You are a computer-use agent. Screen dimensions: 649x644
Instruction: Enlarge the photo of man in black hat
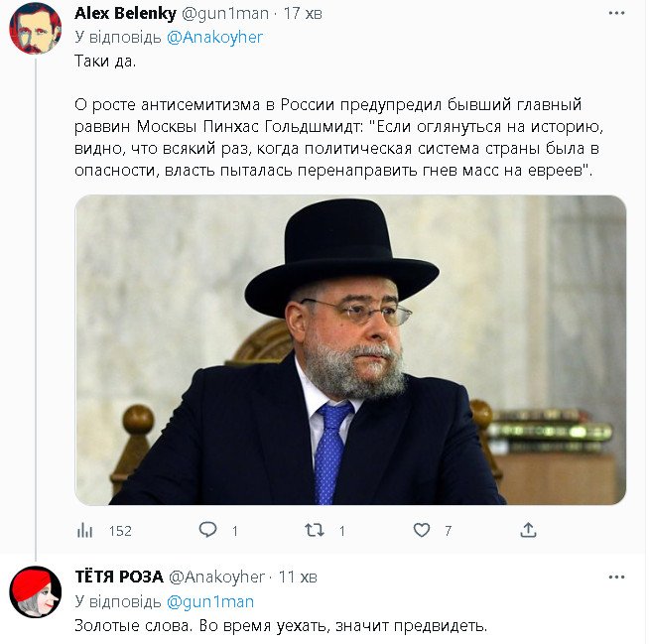click(x=350, y=349)
